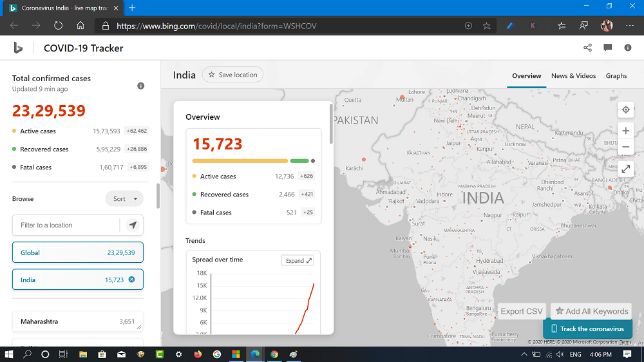644x362 pixels.
Task: Select the India location entry
Action: click(x=78, y=280)
